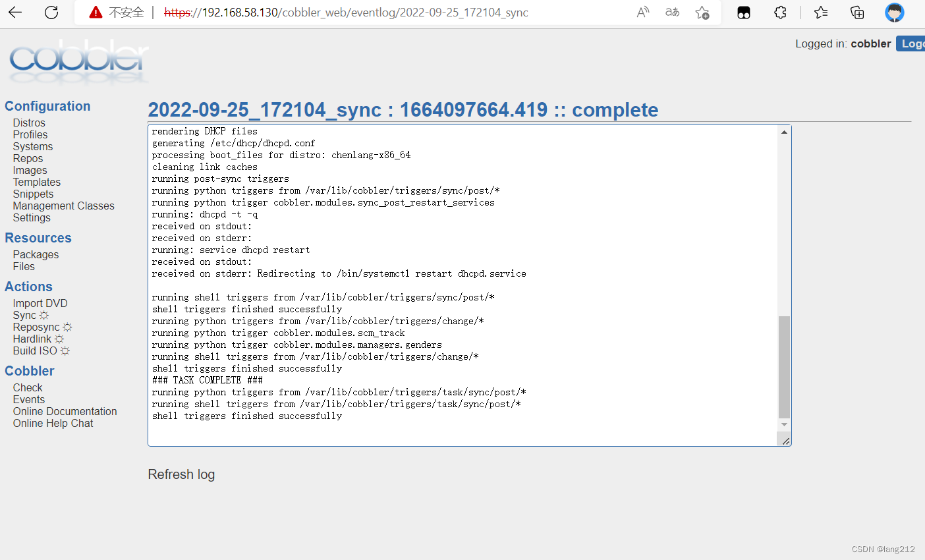Open the Distros configuration link

point(29,123)
